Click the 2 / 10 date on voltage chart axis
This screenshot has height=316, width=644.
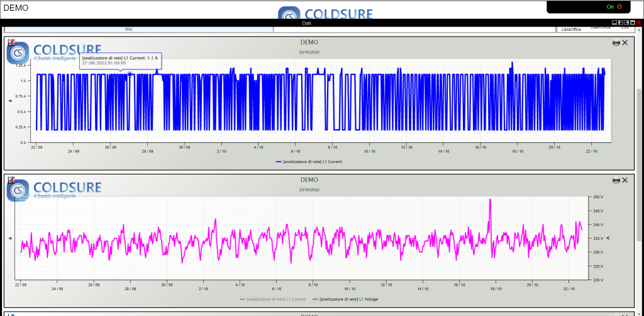204,289
